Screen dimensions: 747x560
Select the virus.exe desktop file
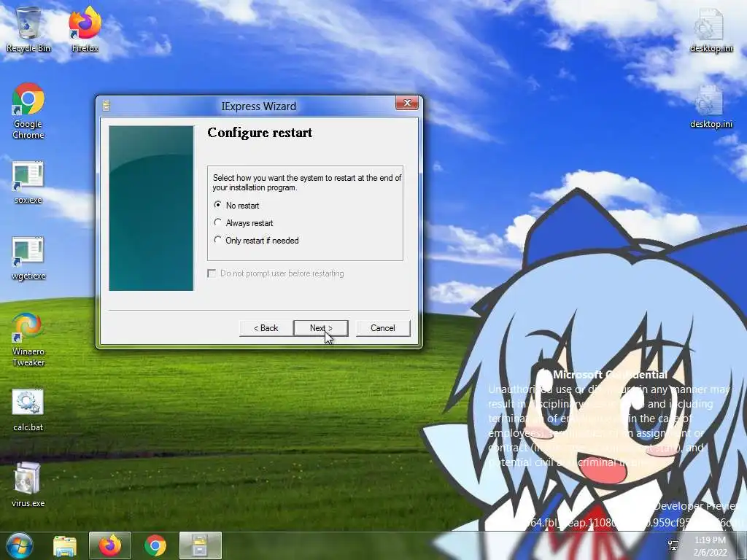(28, 485)
